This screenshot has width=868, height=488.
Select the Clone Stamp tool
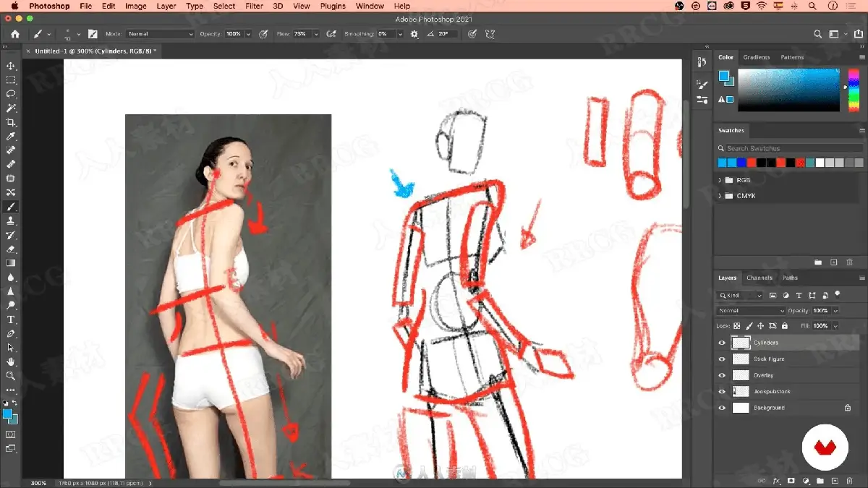click(x=11, y=221)
